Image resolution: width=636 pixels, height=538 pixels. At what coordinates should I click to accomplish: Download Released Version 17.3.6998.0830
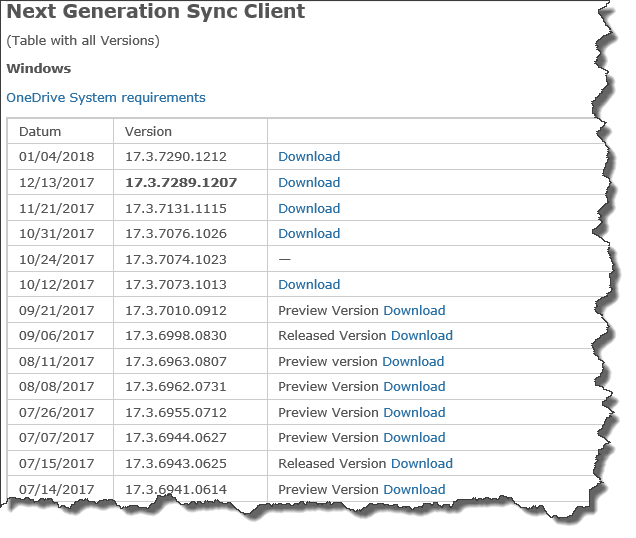tap(421, 336)
